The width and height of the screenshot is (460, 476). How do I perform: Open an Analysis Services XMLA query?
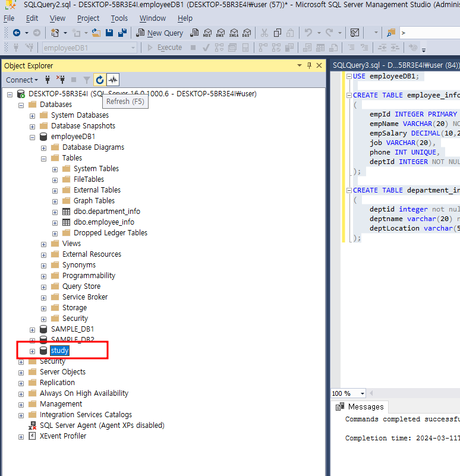coord(234,33)
